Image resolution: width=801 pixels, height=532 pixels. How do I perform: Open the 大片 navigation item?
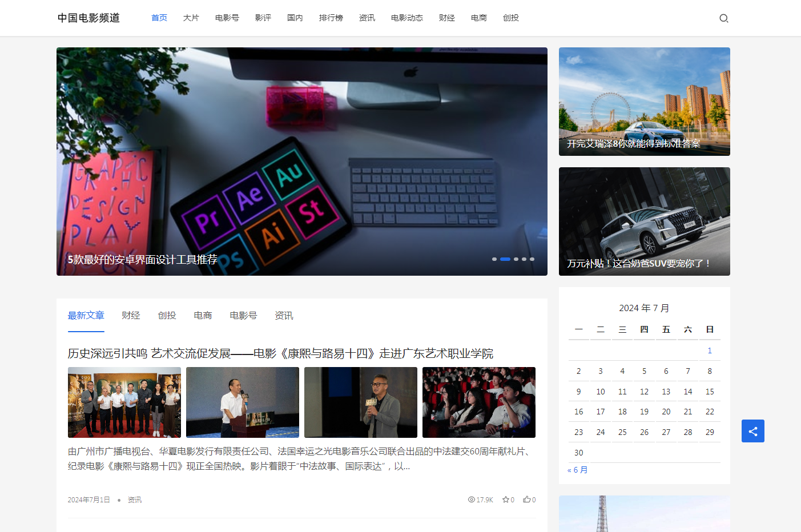coord(191,18)
